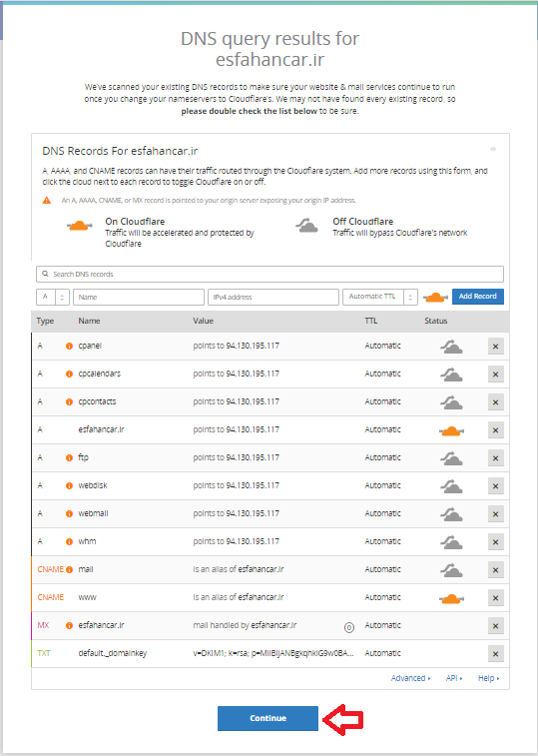Click the Automatic TTL of whm record
Image resolution: width=538 pixels, height=756 pixels.
coord(382,542)
